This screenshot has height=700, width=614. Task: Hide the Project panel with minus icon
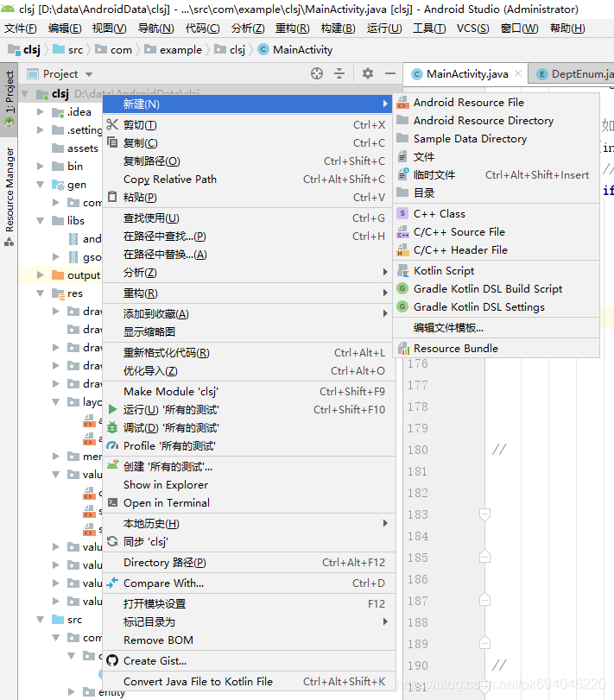[390, 73]
